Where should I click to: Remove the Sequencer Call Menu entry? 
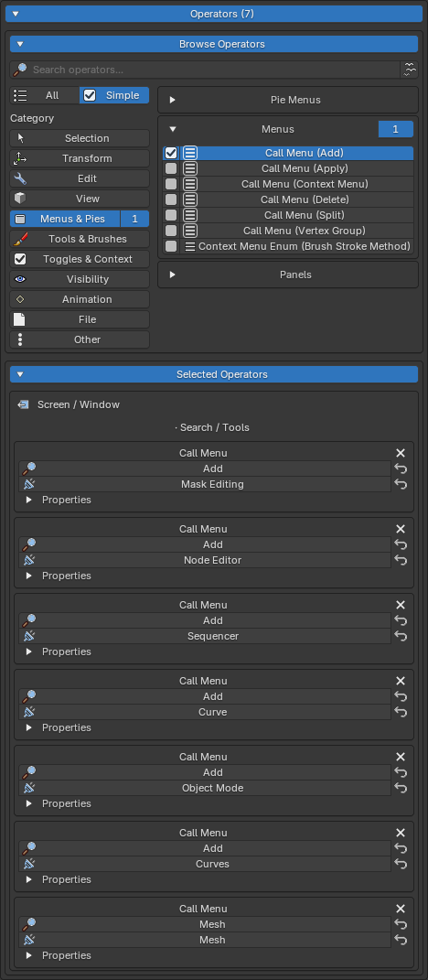(401, 605)
